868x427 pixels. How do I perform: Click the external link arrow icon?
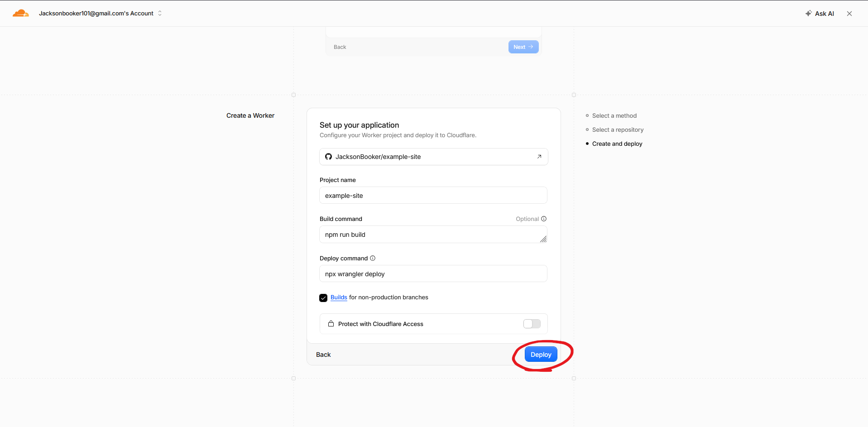coord(539,157)
